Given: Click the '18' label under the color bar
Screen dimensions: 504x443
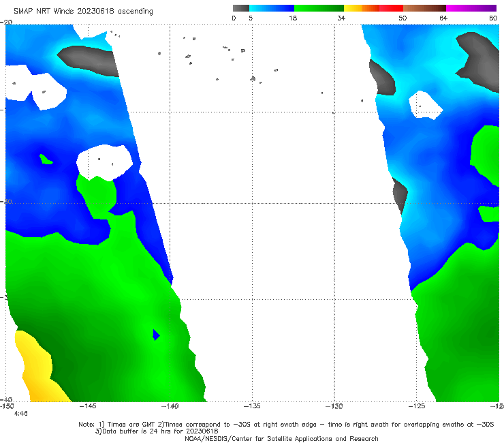Looking at the screenshot, I should (293, 18).
